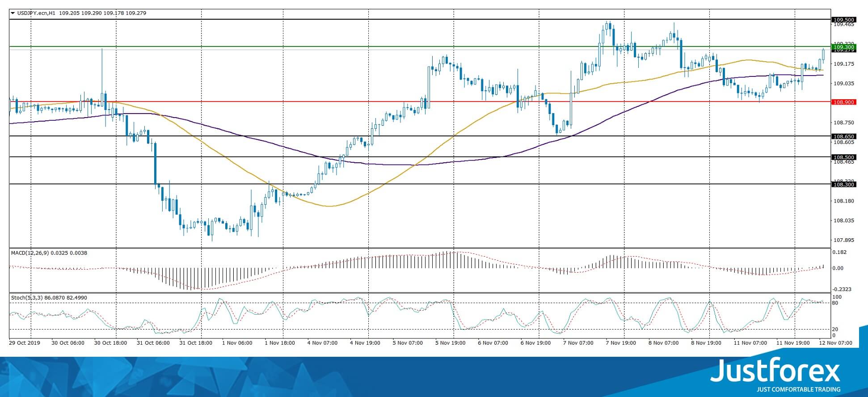Select the "108.650" level price tag
The height and width of the screenshot is (397, 868).
click(843, 136)
